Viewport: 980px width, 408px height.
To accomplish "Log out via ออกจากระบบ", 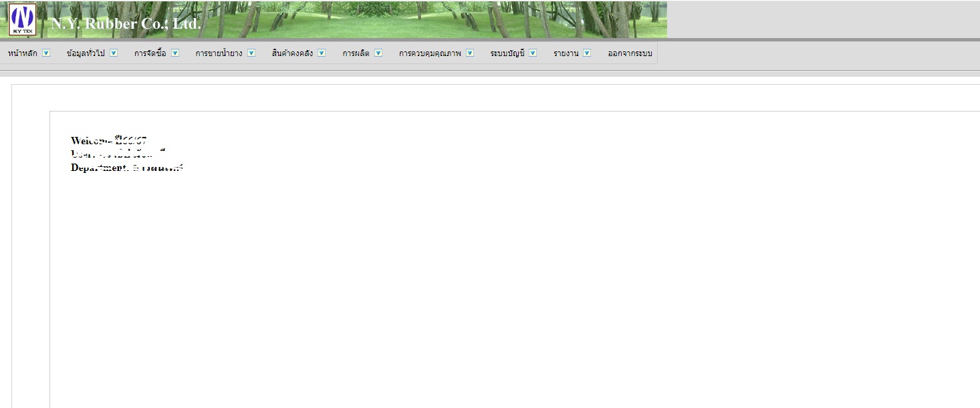I will tap(630, 53).
